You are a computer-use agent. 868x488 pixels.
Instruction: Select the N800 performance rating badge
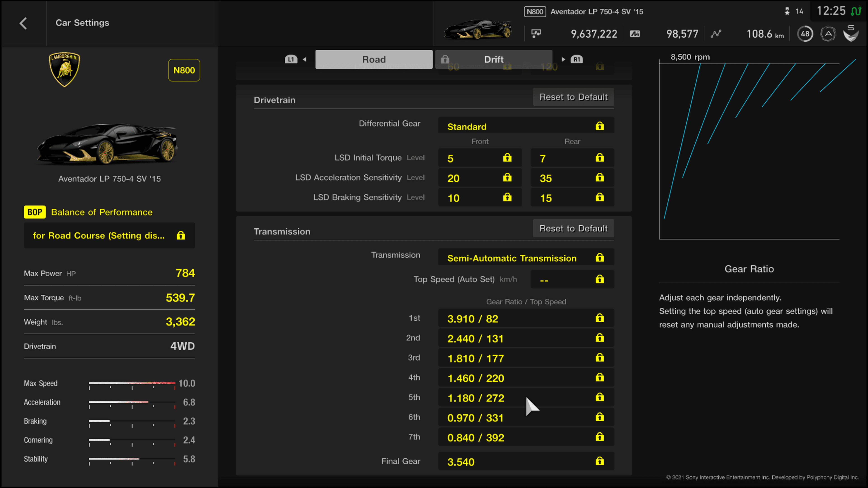tap(184, 70)
